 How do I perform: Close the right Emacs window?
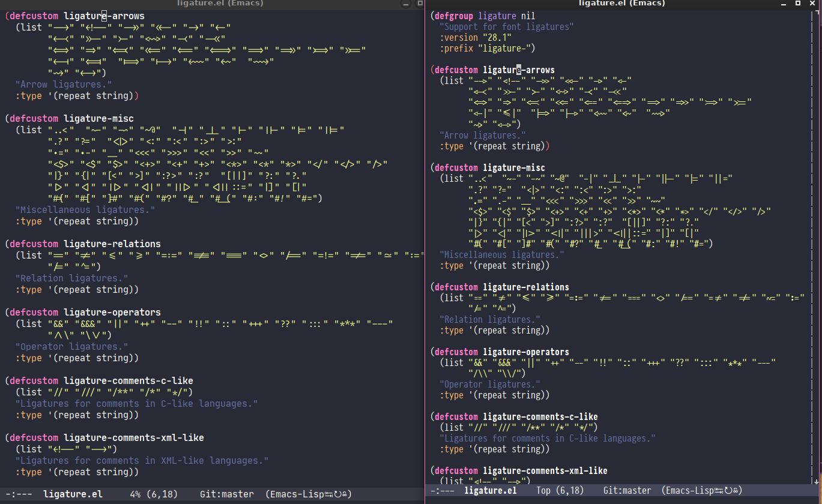point(812,3)
